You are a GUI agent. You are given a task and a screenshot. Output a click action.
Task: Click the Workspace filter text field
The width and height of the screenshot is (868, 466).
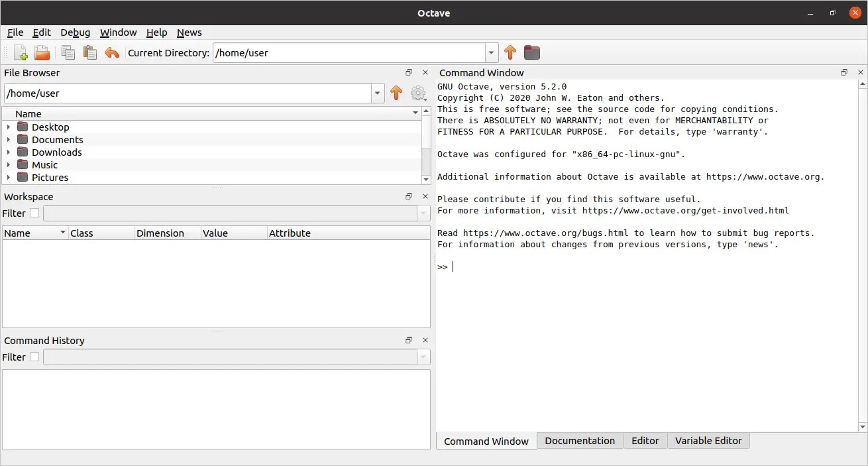tap(230, 213)
